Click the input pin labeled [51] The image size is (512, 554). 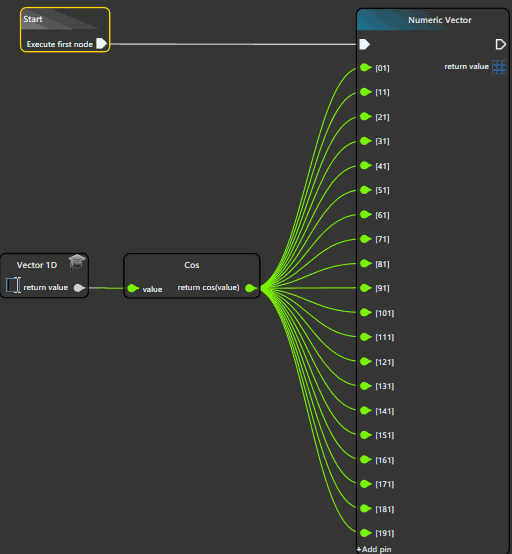click(x=366, y=190)
